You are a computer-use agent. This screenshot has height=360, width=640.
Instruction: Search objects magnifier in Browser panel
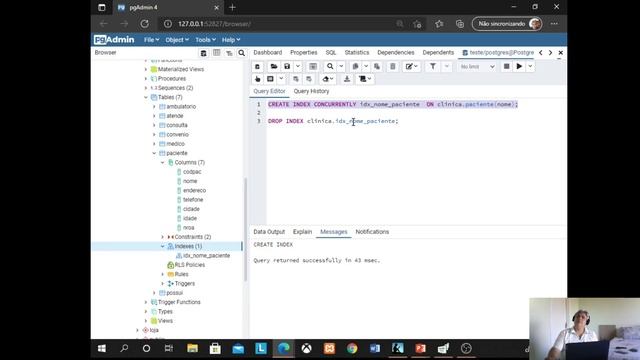242,53
